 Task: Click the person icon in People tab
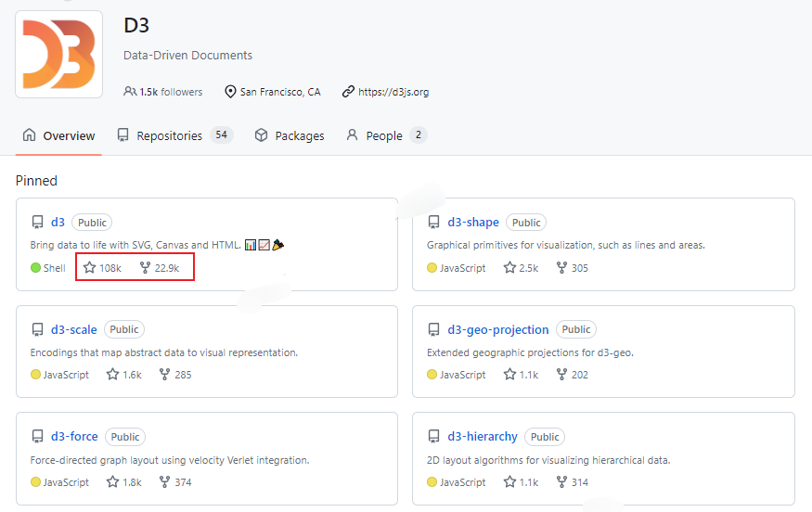352,135
